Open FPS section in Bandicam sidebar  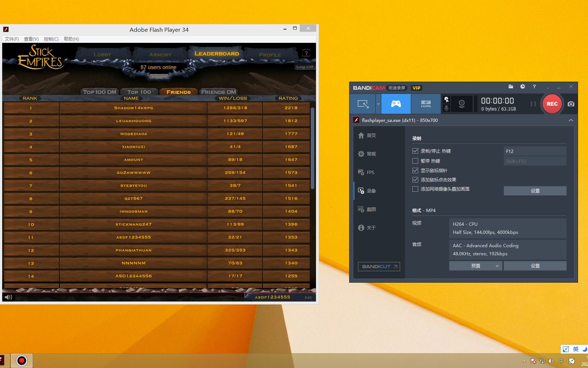click(367, 172)
